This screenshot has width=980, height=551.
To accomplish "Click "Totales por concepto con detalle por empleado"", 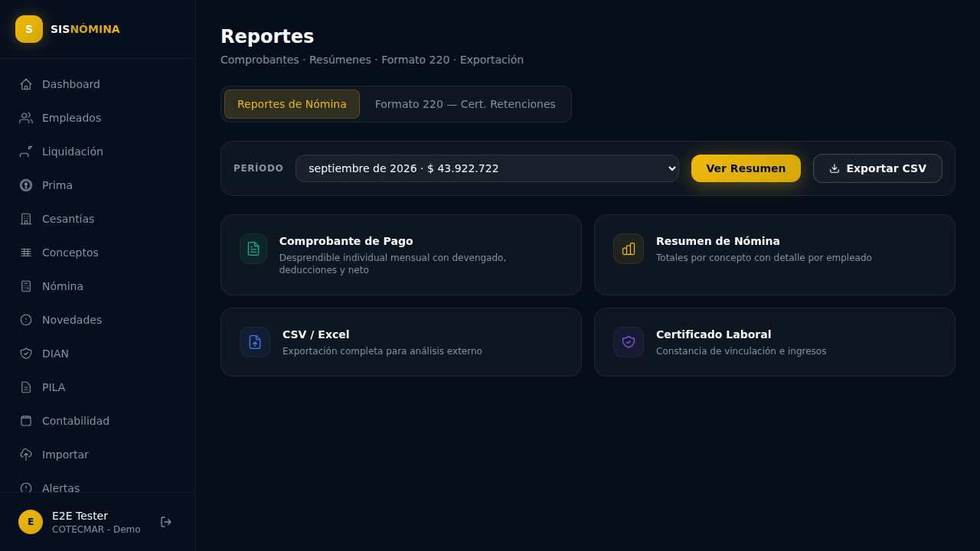I will (764, 258).
